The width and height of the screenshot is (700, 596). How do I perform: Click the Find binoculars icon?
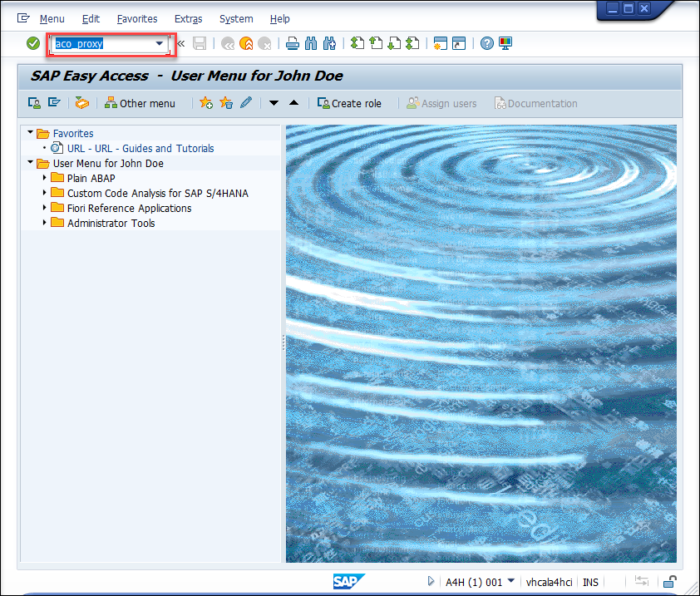(x=311, y=43)
